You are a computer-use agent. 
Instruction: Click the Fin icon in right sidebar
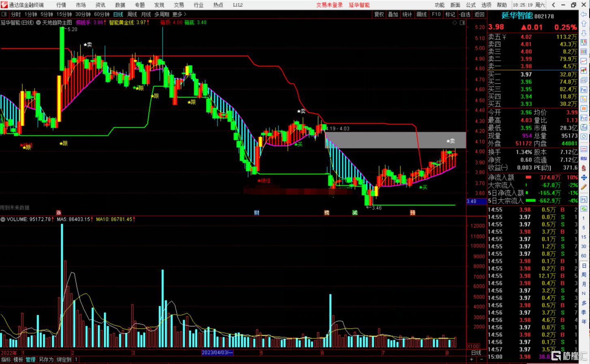pos(584,90)
